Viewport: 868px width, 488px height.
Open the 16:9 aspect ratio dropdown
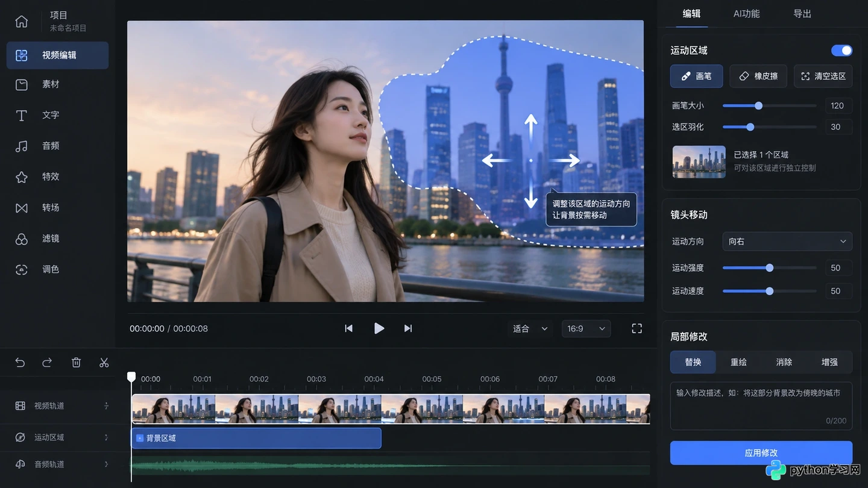tap(586, 328)
